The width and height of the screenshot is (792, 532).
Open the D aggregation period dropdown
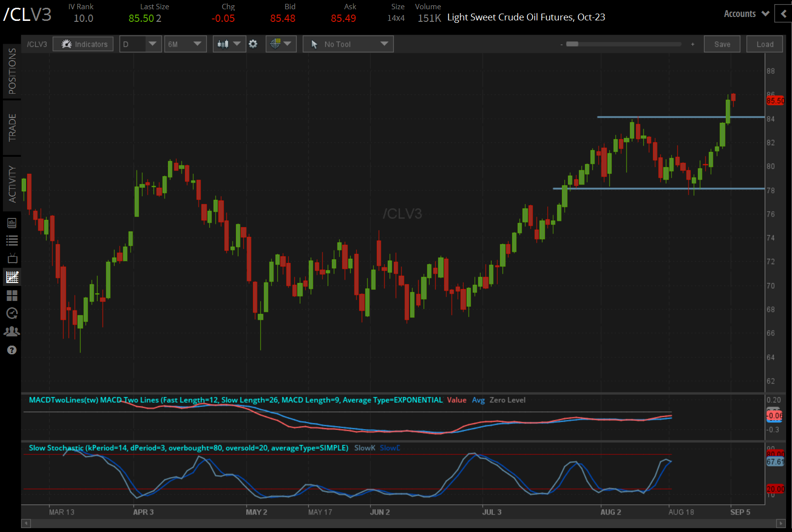click(141, 44)
